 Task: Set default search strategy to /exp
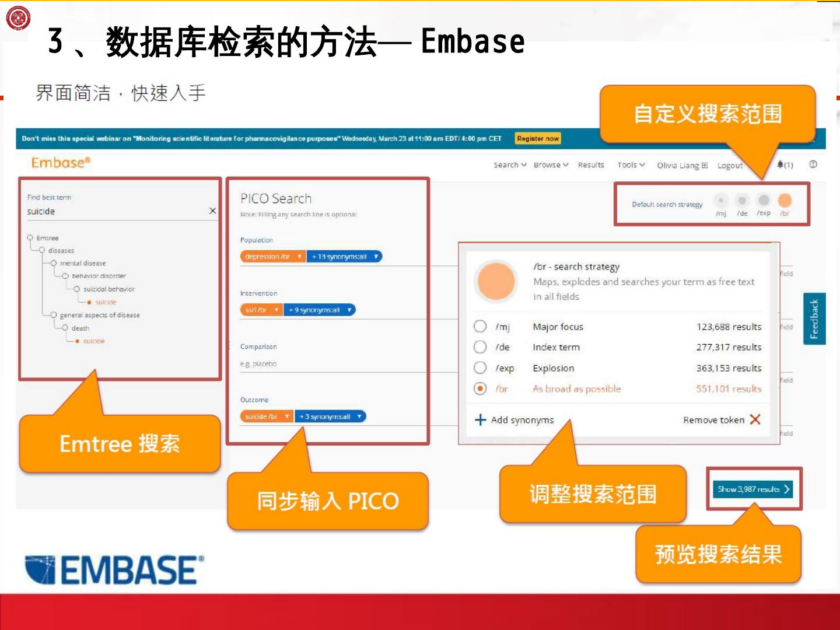pyautogui.click(x=764, y=201)
